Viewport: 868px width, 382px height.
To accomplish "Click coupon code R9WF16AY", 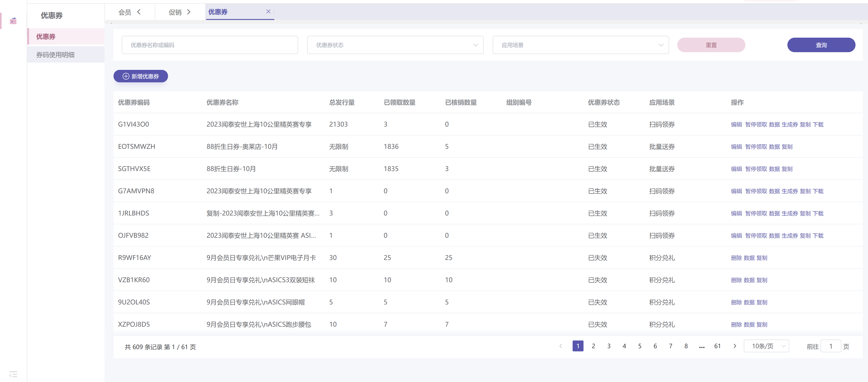I will coord(134,257).
